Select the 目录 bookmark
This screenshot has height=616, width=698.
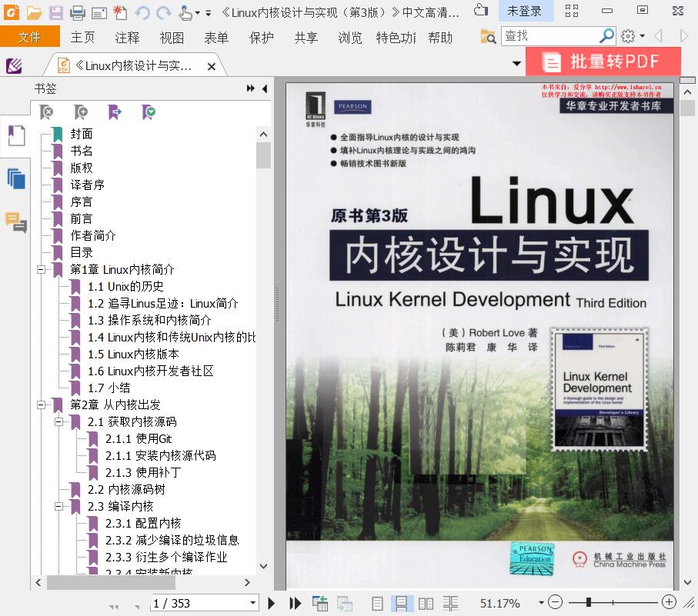[82, 252]
